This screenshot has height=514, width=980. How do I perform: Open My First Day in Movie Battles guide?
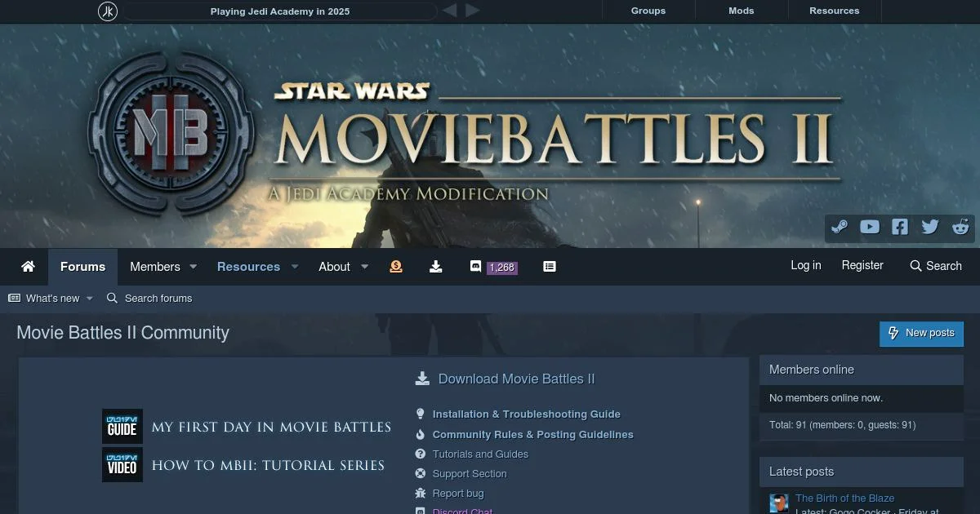[271, 427]
